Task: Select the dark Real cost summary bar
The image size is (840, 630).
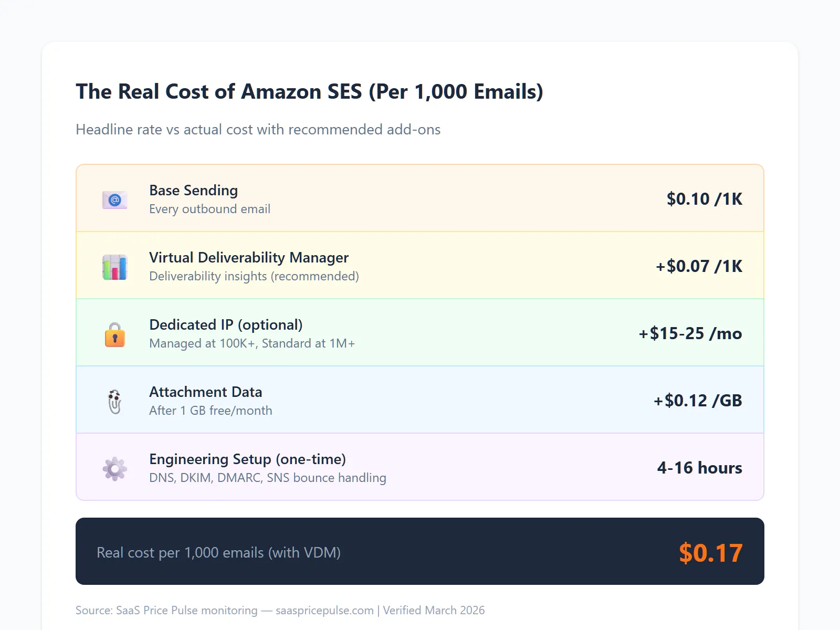Action: [x=420, y=551]
